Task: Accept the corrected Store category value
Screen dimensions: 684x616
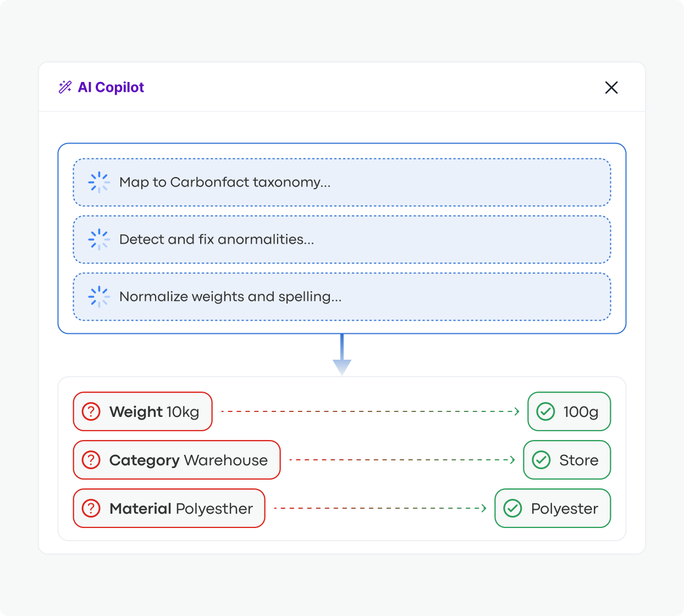Action: 566,460
